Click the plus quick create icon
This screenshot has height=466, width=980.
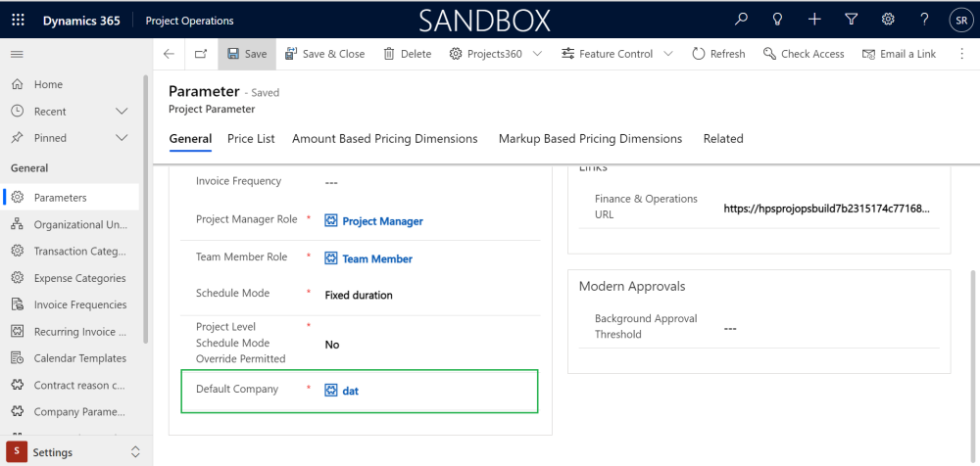click(814, 21)
